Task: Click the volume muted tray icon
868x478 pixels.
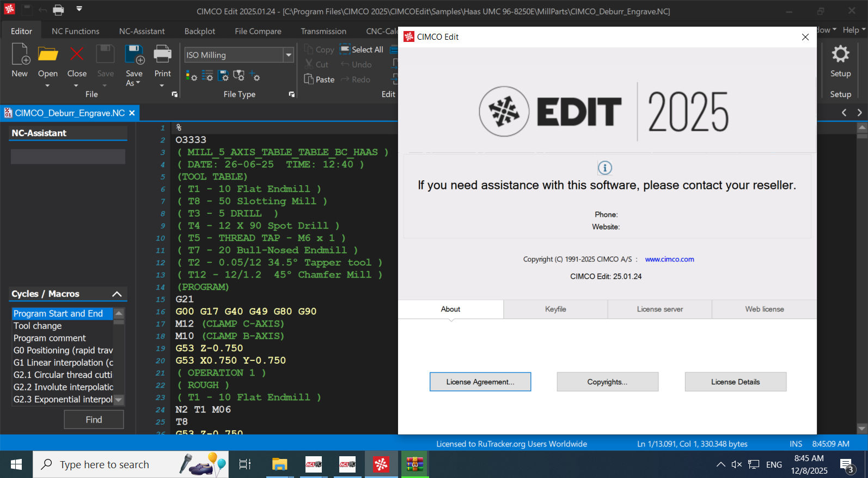Action: [737, 464]
